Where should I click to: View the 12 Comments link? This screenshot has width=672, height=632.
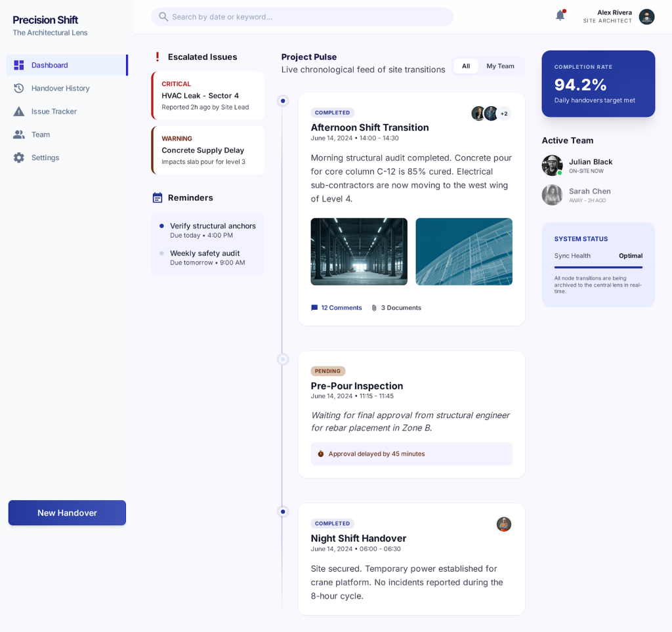[336, 308]
